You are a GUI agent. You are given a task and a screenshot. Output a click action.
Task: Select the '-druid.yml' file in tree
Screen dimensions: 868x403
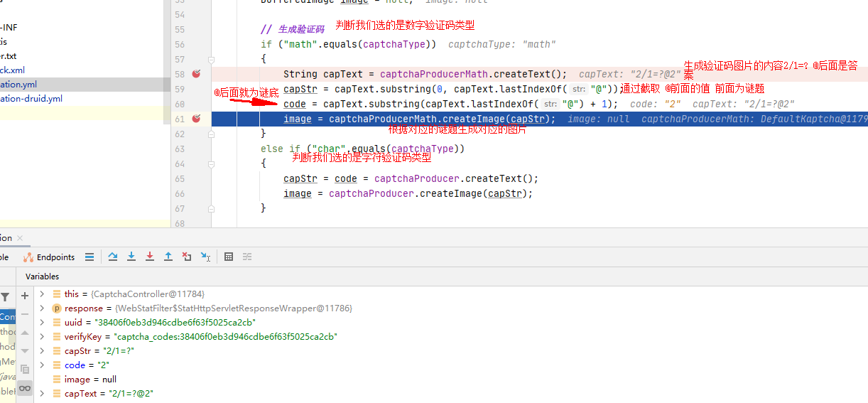pos(31,99)
